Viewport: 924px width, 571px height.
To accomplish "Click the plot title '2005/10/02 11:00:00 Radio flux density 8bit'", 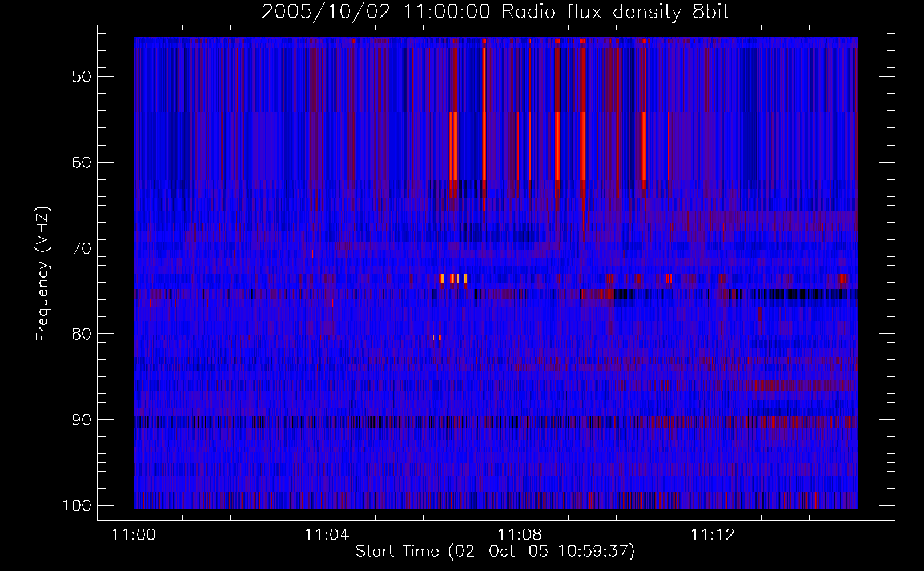I will pos(495,12).
